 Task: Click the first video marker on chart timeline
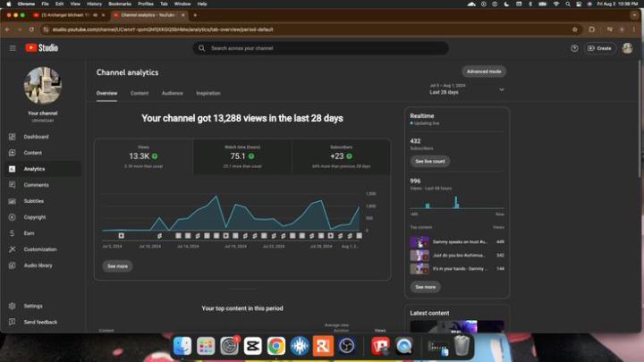tap(121, 236)
